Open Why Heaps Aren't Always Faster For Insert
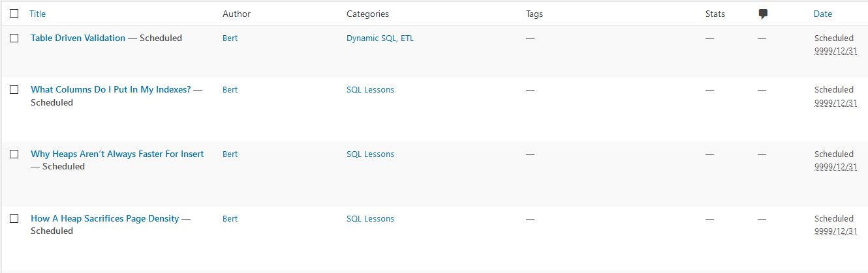This screenshot has width=868, height=273. click(117, 154)
